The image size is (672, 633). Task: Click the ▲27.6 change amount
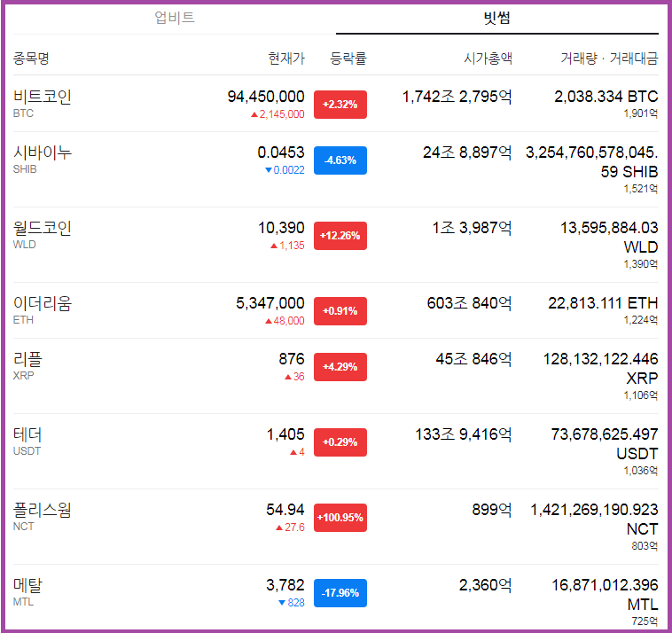coord(290,527)
